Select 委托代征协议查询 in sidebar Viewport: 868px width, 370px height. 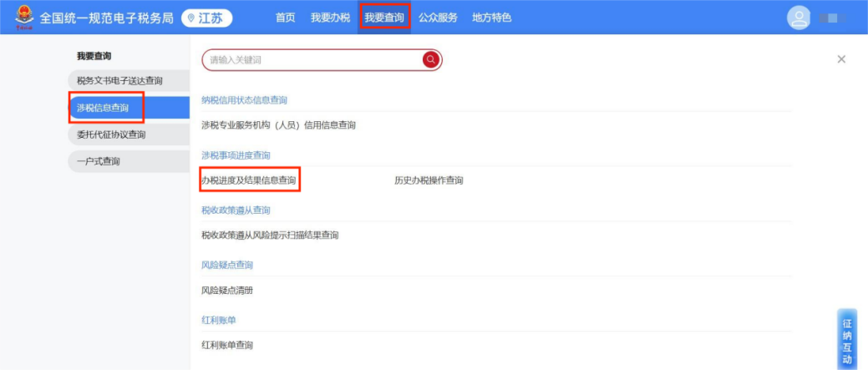point(111,134)
